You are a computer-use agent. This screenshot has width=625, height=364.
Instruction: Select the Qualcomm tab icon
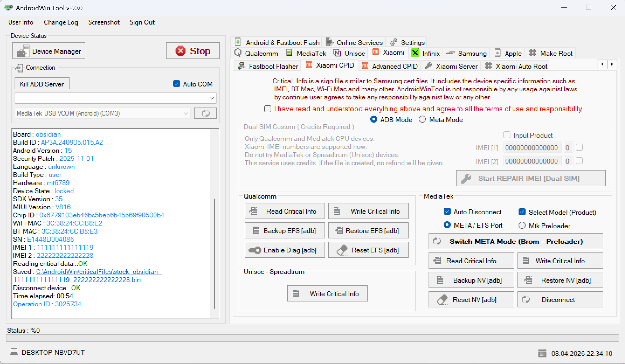(x=238, y=53)
